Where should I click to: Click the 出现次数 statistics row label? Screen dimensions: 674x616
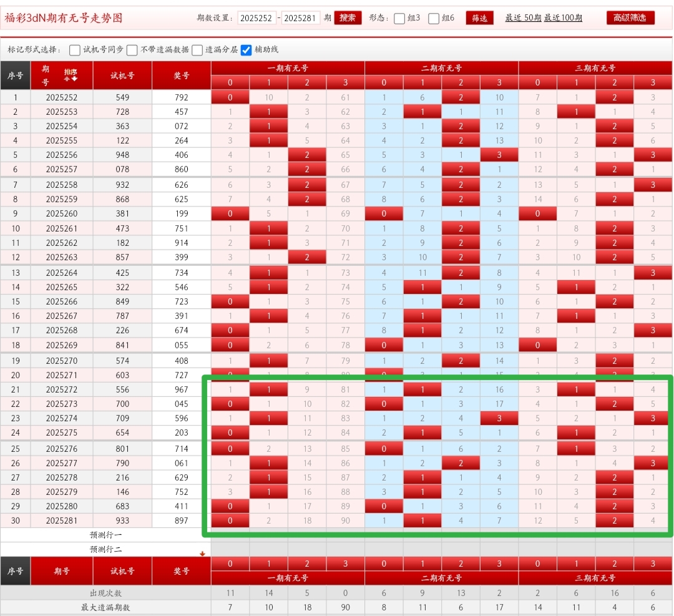click(105, 593)
